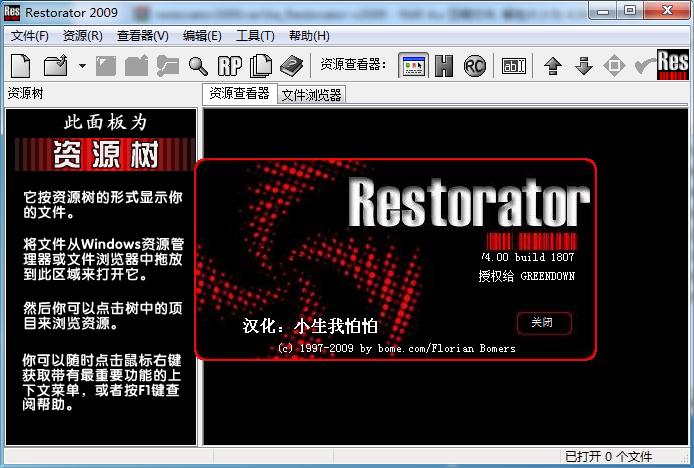
Task: Open the magnifier search tool
Action: pos(198,66)
